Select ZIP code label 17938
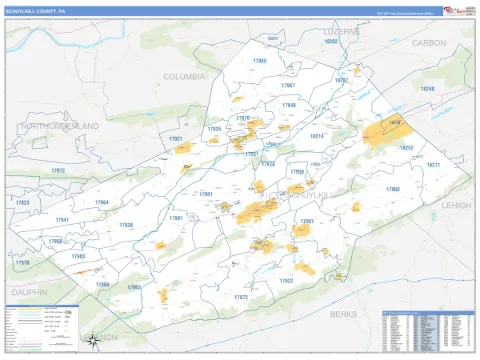The height and width of the screenshot is (360, 480). tap(126, 225)
